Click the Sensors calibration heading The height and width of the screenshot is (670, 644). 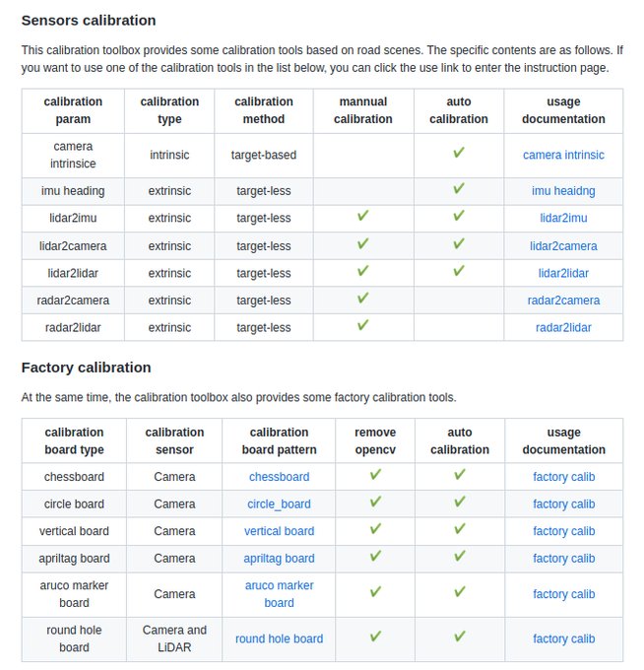click(x=89, y=20)
